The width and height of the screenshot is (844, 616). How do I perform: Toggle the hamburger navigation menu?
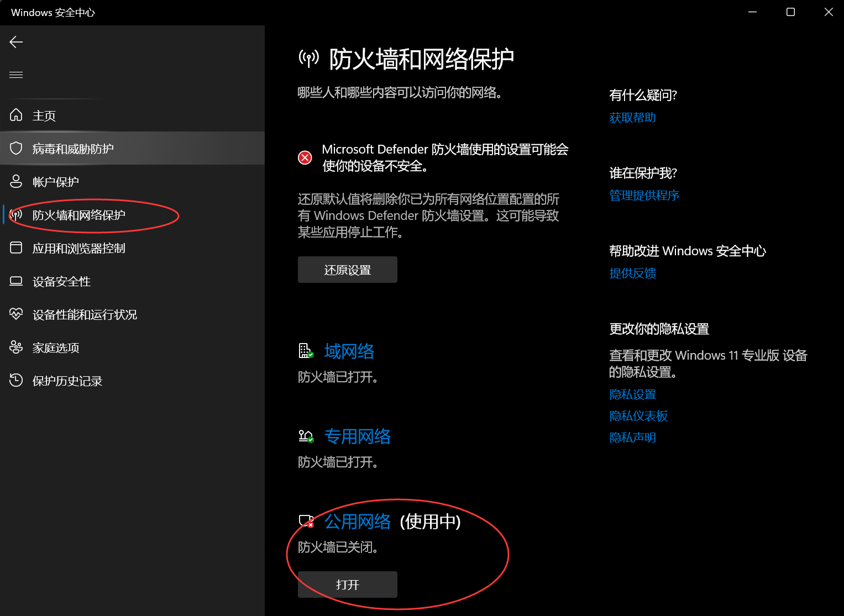pos(16,75)
